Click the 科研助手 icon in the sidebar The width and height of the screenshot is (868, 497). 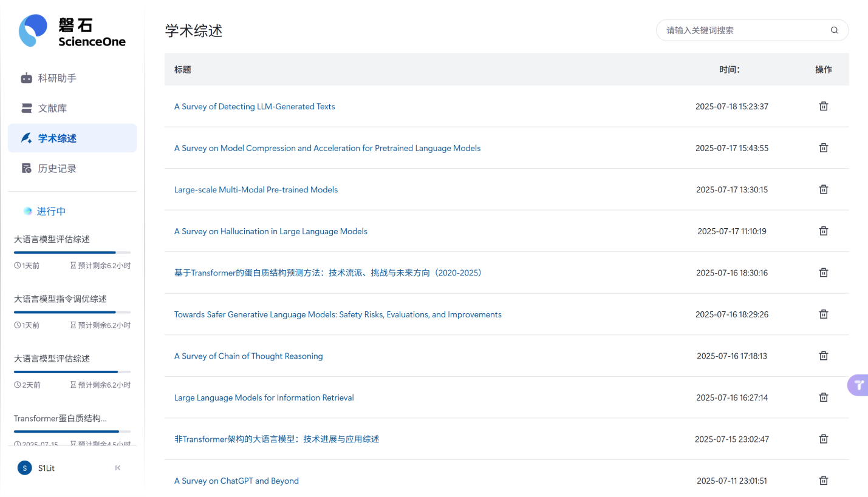click(x=26, y=78)
